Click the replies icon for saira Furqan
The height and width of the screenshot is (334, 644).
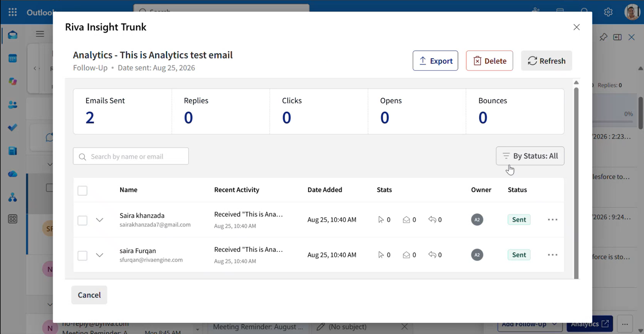click(432, 255)
